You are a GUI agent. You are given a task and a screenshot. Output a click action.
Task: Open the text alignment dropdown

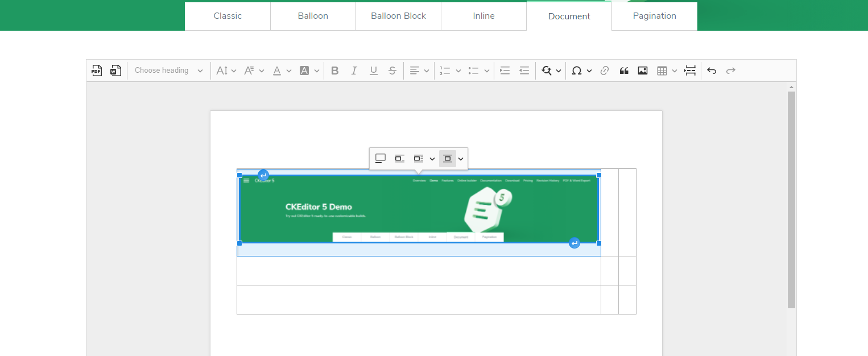click(419, 71)
